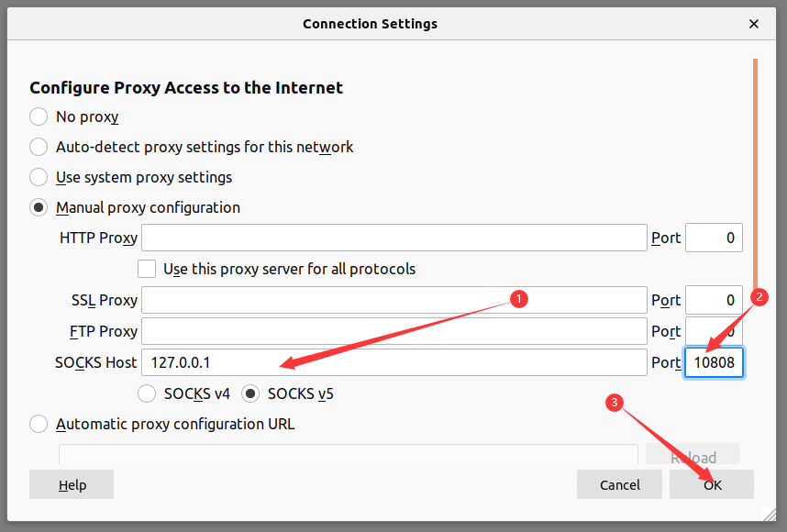The width and height of the screenshot is (787, 532).
Task: Close the Connection Settings dialog
Action: tap(753, 24)
